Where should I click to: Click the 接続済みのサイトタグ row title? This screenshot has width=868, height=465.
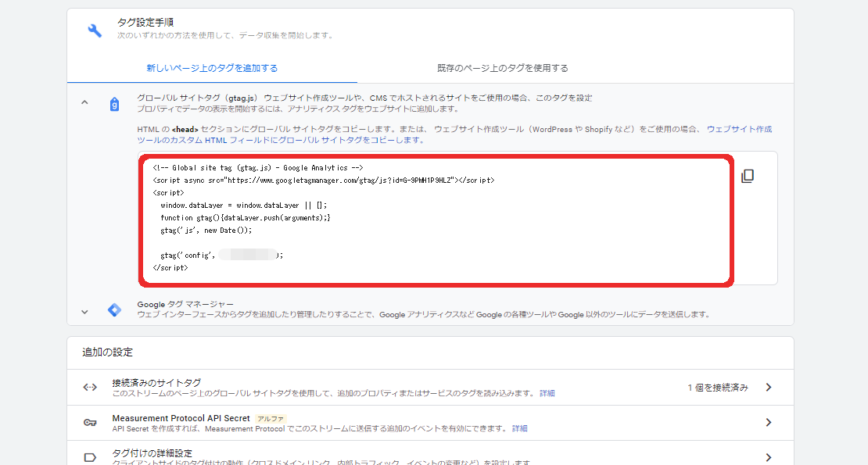[x=156, y=383]
